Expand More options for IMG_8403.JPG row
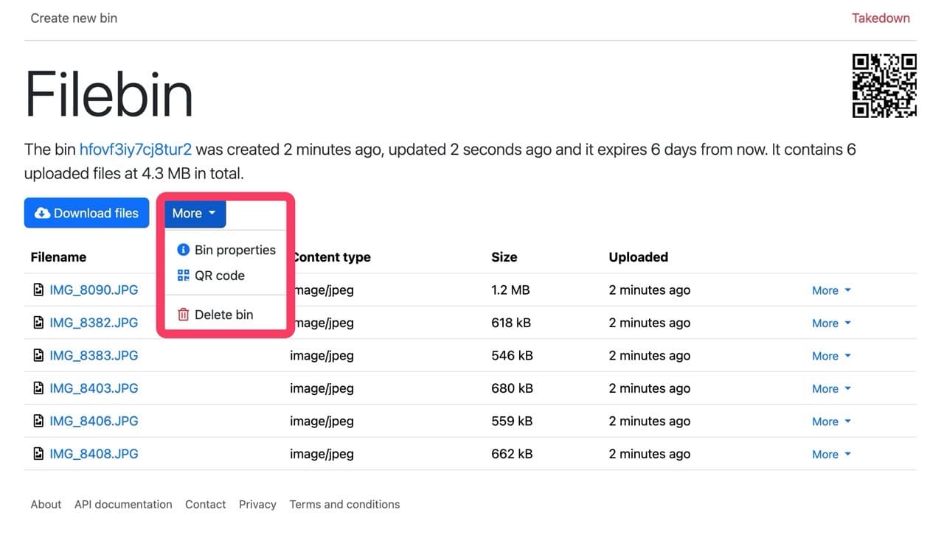 coord(831,388)
